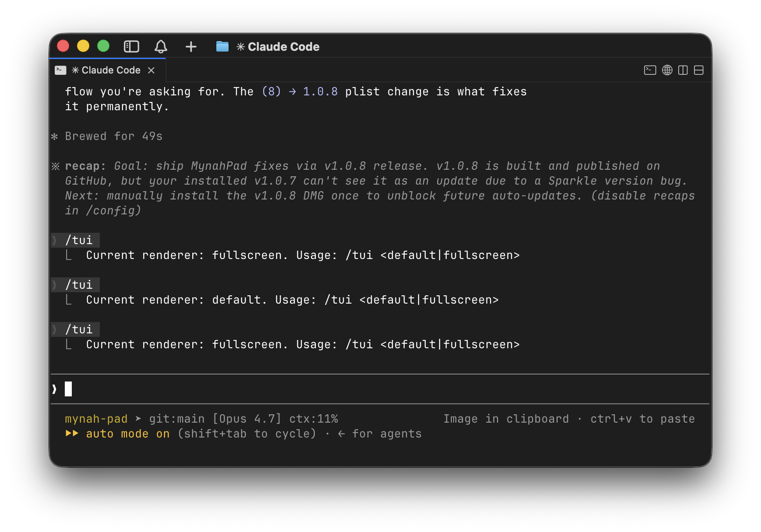
Task: Click the bold "recap:" label
Action: tap(85, 166)
